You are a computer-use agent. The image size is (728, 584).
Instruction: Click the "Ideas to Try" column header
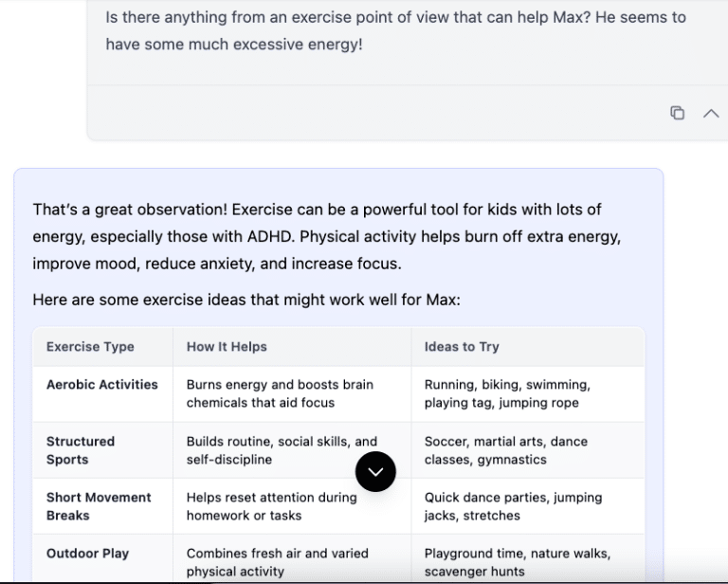coord(462,347)
